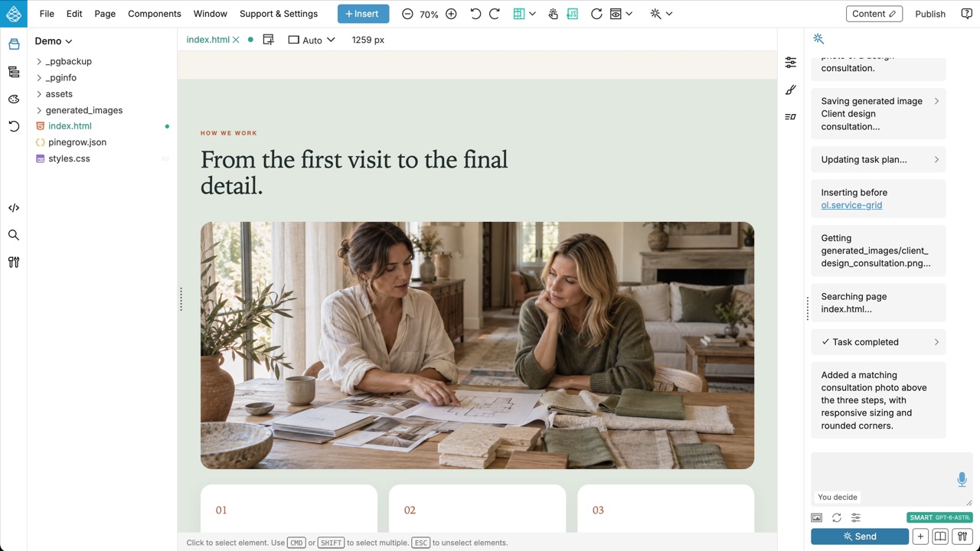The image size is (980, 551).
Task: Open the preview options dropdown arrow
Action: (629, 14)
